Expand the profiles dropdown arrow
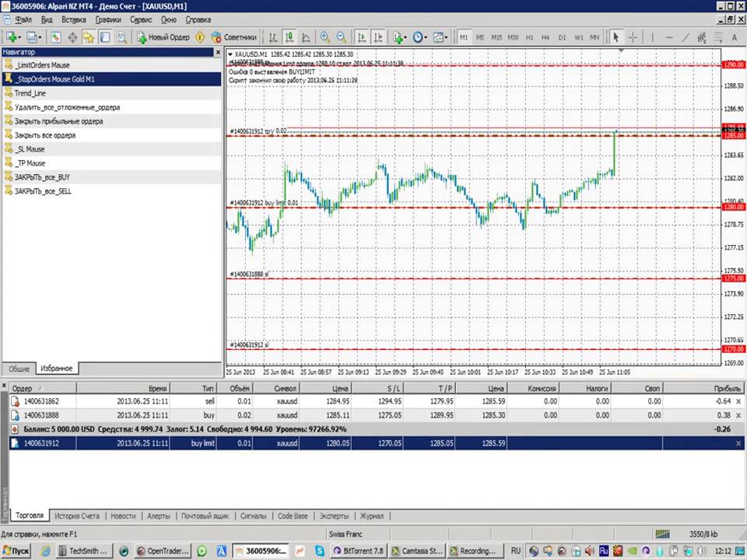Screen dimensions: 747x560 click(40, 37)
